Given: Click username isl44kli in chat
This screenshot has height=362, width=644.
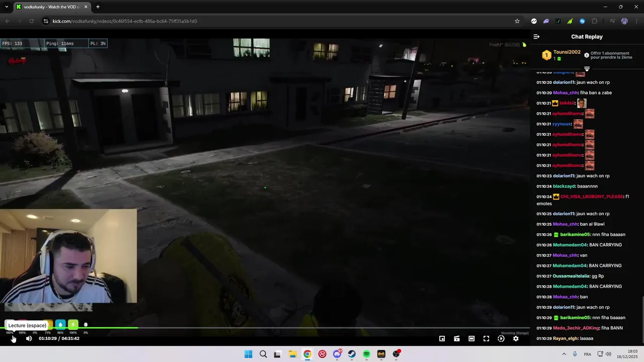Looking at the screenshot, I should coord(567,103).
